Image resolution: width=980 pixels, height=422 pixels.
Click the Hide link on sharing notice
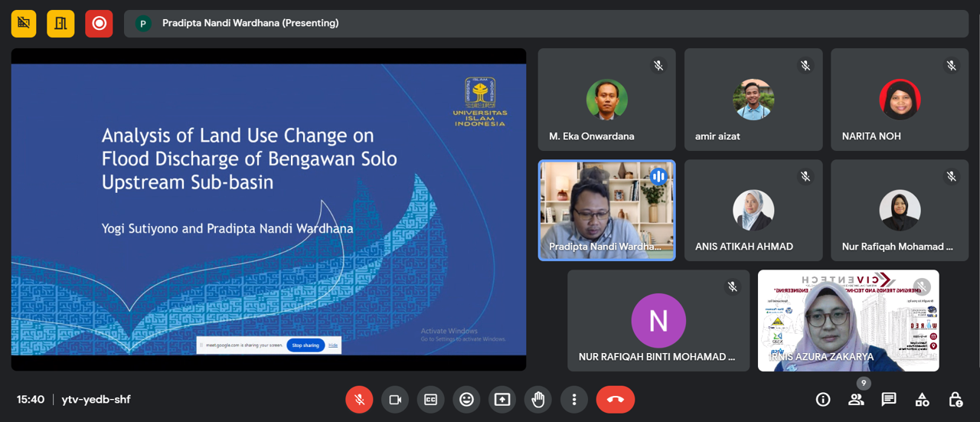tap(333, 345)
